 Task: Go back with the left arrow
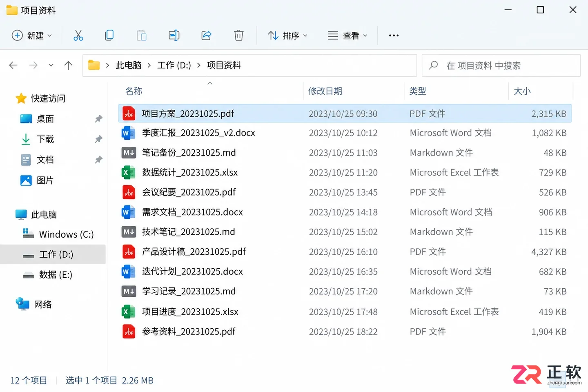13,65
